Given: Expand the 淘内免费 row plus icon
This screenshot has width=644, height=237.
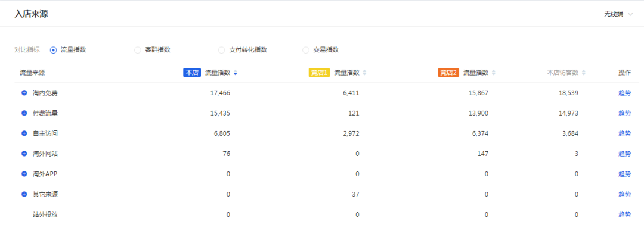Looking at the screenshot, I should [24, 93].
